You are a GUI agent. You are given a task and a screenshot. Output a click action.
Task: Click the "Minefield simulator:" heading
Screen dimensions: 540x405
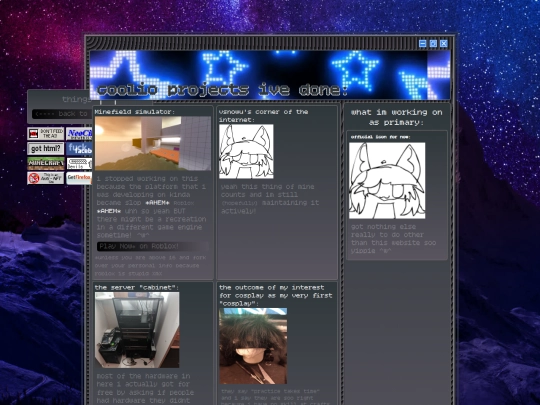pos(135,112)
